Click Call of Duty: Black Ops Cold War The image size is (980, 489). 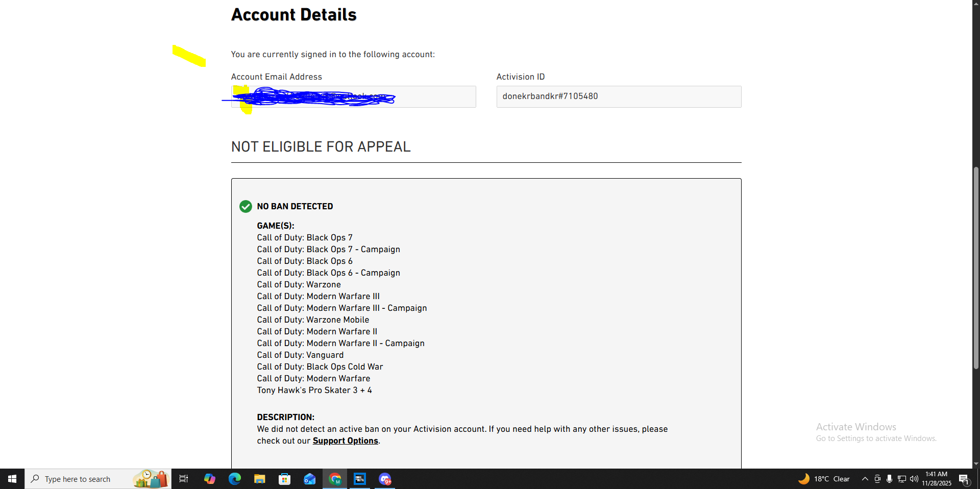coord(320,366)
